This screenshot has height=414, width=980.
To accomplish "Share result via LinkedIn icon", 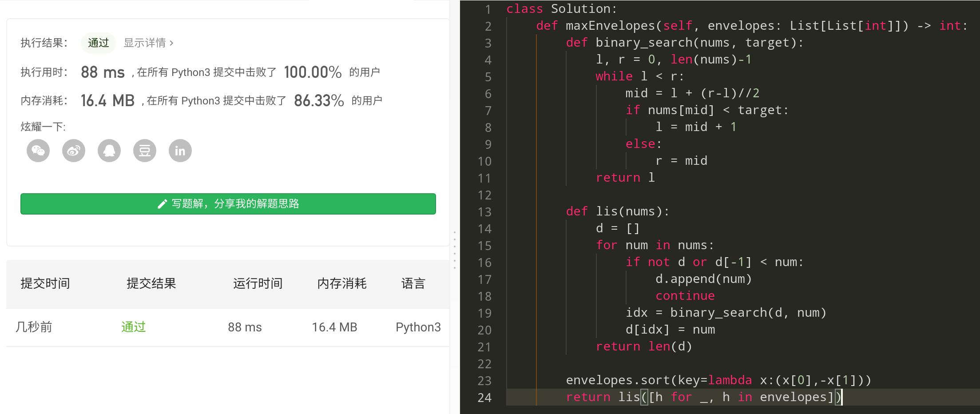I will coord(180,151).
